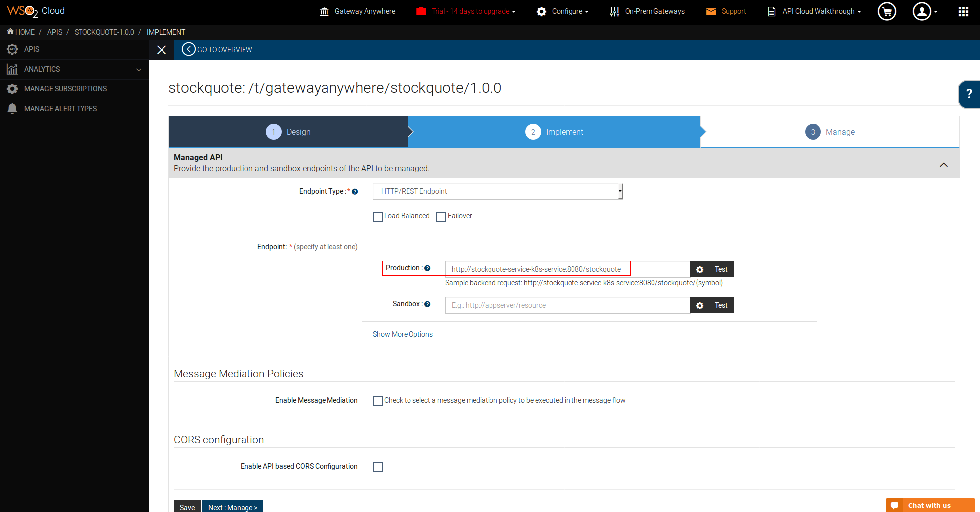
Task: Click Next : Manage button
Action: coord(233,507)
